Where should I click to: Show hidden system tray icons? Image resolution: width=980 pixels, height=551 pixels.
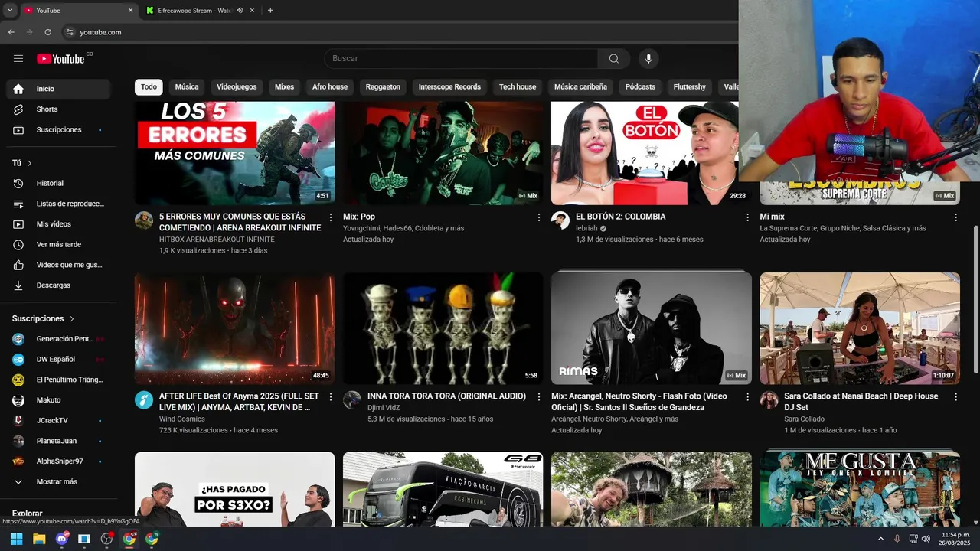pos(880,539)
